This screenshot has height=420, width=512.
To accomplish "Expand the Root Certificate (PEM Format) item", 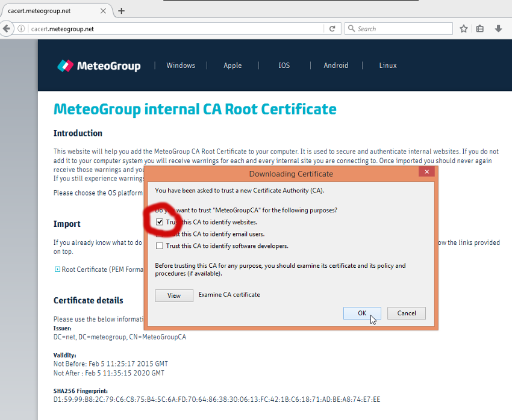I will [57, 270].
